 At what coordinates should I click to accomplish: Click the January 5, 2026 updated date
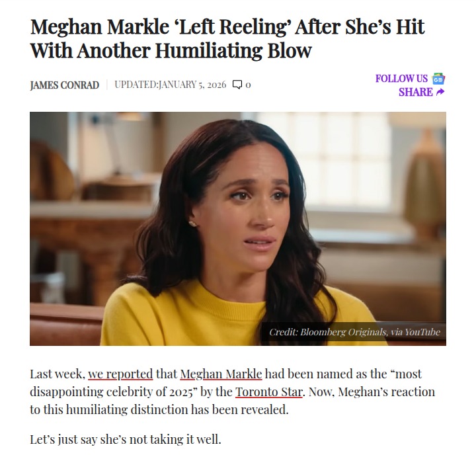point(192,85)
